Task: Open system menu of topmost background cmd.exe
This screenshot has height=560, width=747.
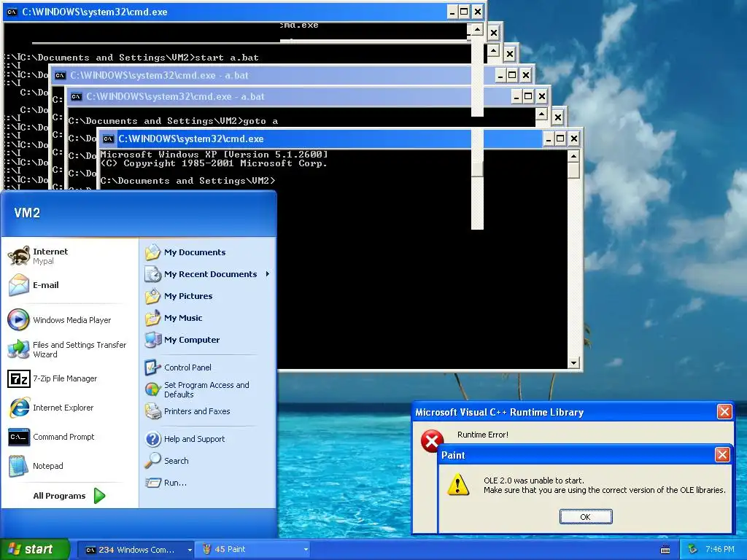Action: pos(12,12)
